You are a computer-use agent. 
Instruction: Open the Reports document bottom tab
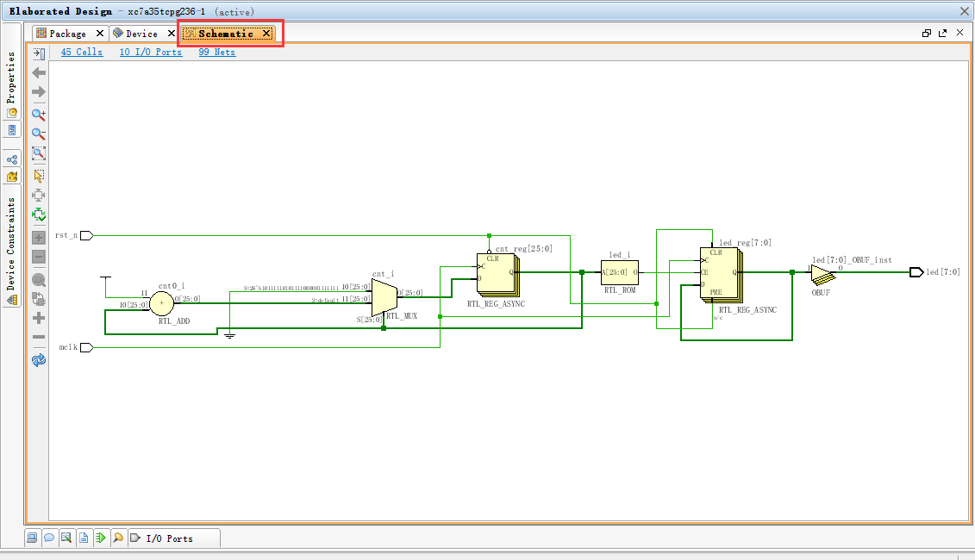tap(84, 538)
